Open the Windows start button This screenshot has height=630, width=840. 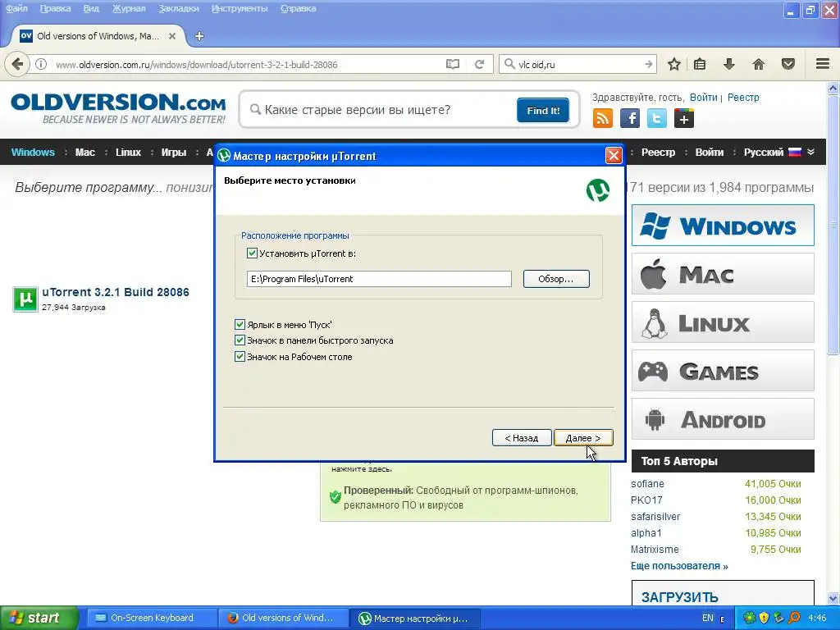[x=39, y=618]
